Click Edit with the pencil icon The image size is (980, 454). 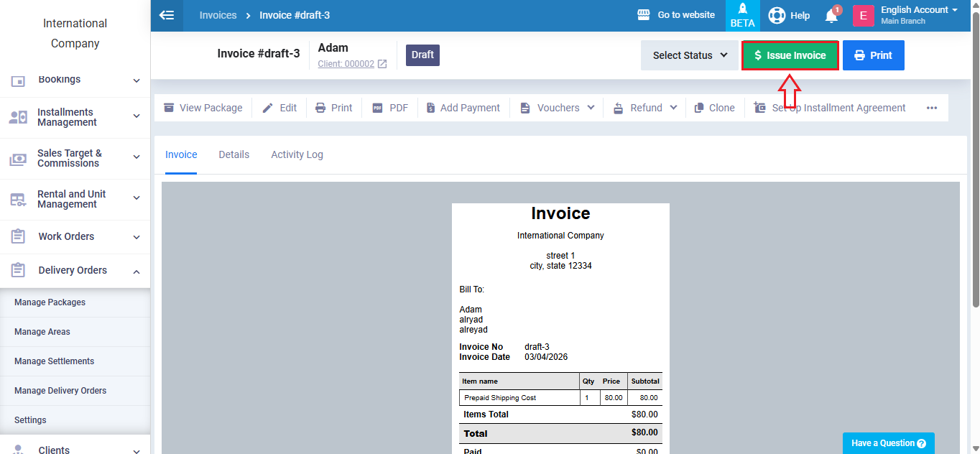279,108
